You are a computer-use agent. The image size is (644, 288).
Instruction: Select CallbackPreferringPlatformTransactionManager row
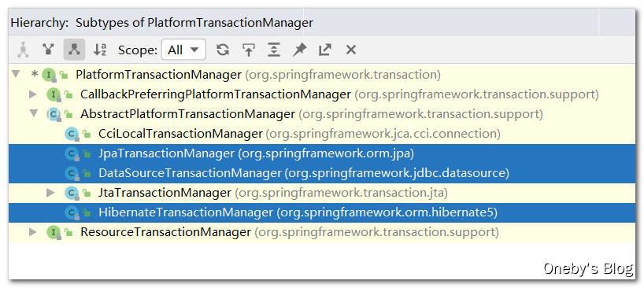(321, 94)
